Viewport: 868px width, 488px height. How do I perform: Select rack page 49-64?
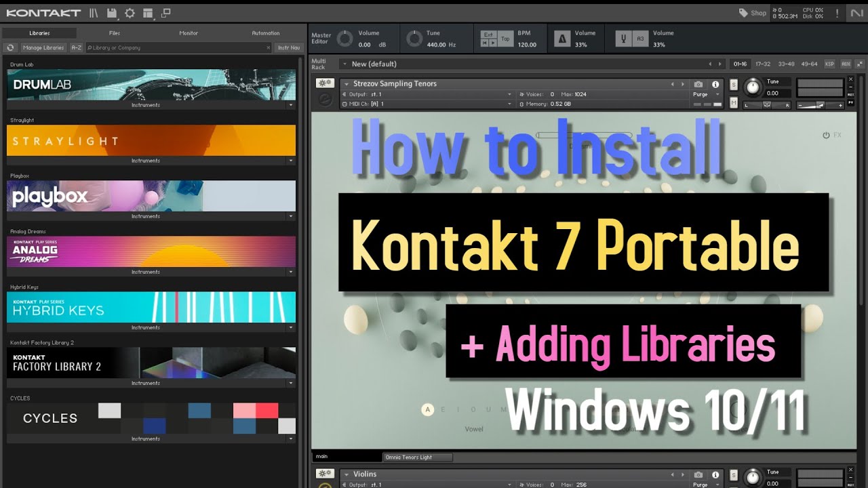click(809, 64)
